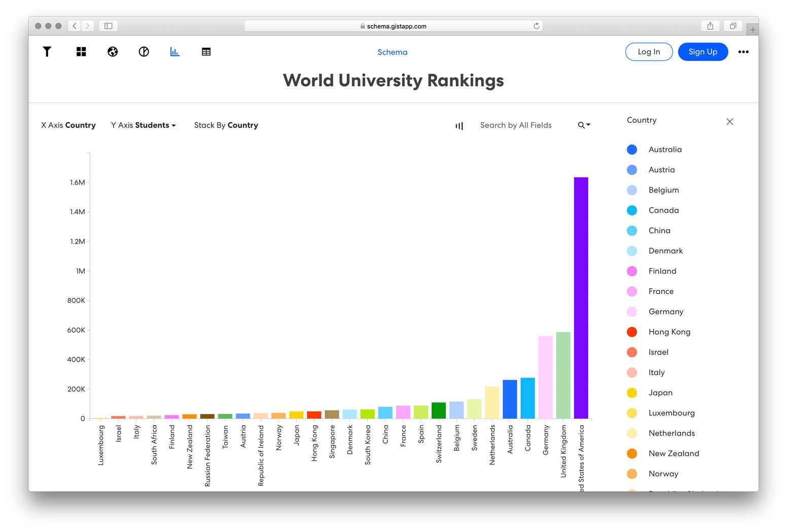Open the globe map view
787x532 pixels.
(113, 52)
